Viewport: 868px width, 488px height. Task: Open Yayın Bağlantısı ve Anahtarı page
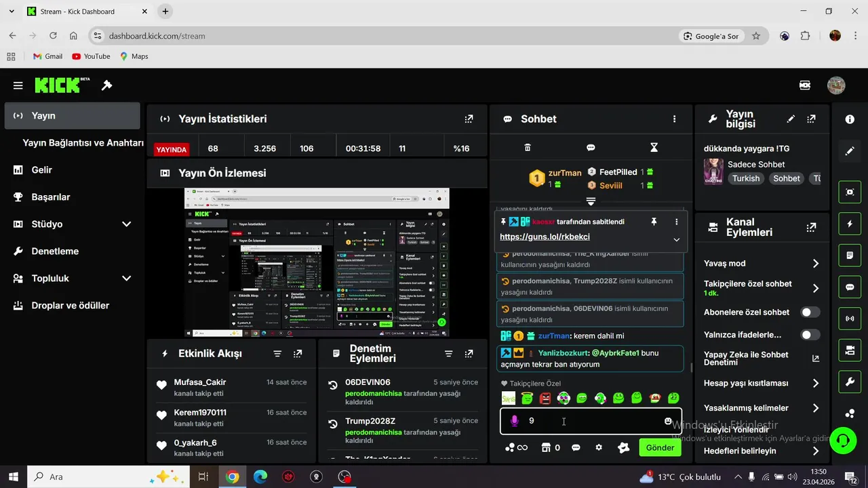pyautogui.click(x=83, y=143)
